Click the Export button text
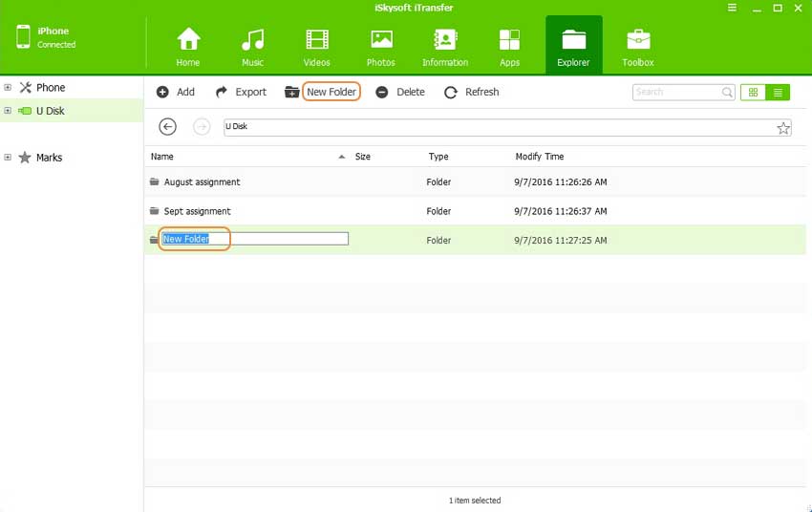Image resolution: width=812 pixels, height=512 pixels. [x=250, y=92]
